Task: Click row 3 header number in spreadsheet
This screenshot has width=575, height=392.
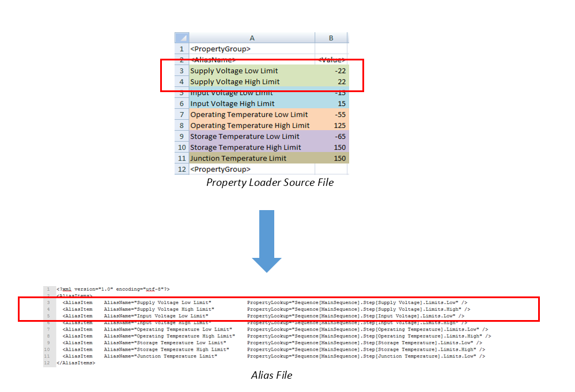Action: pyautogui.click(x=181, y=71)
